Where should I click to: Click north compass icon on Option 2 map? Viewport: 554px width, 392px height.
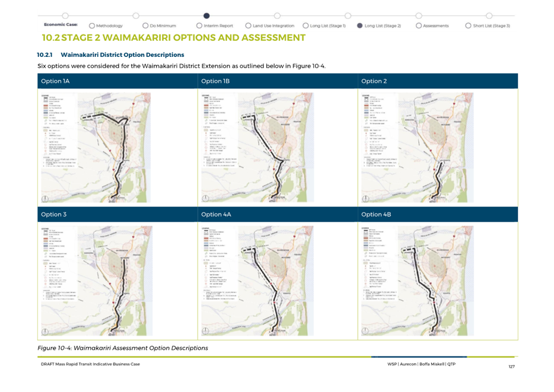(365, 199)
